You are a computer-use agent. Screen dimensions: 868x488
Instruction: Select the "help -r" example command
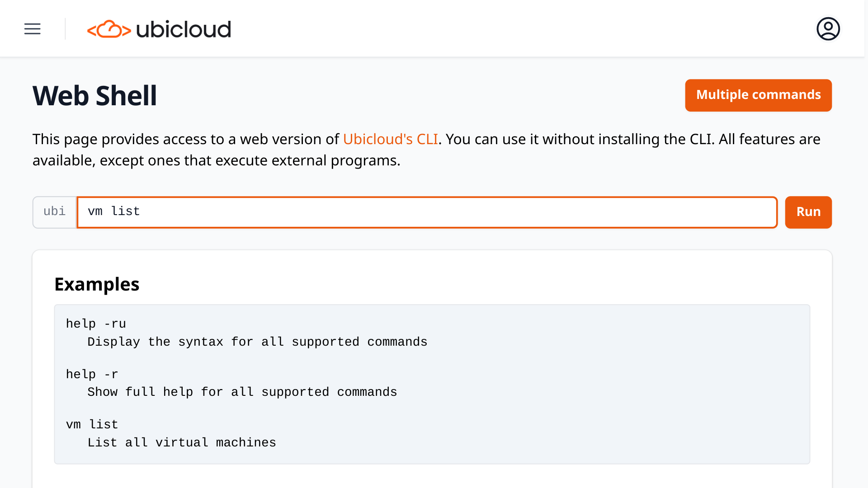(92, 375)
